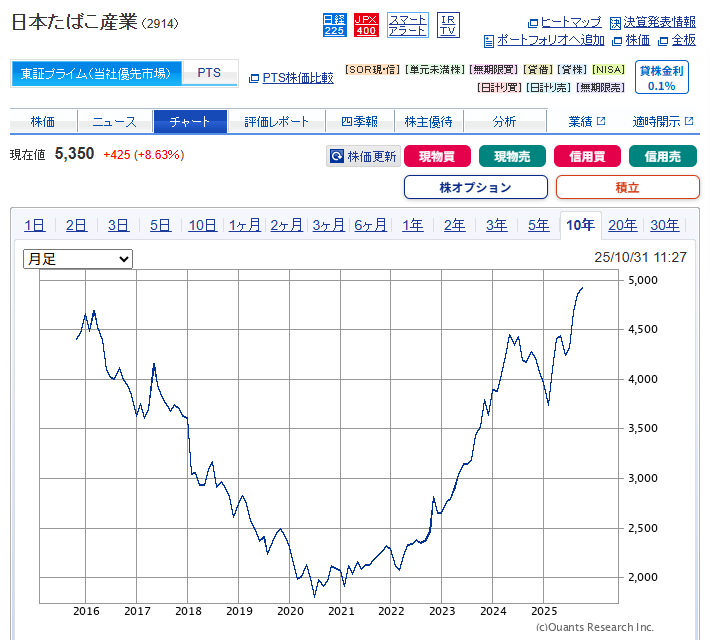This screenshot has width=710, height=640.
Task: Click the 積立 button
Action: (x=628, y=187)
